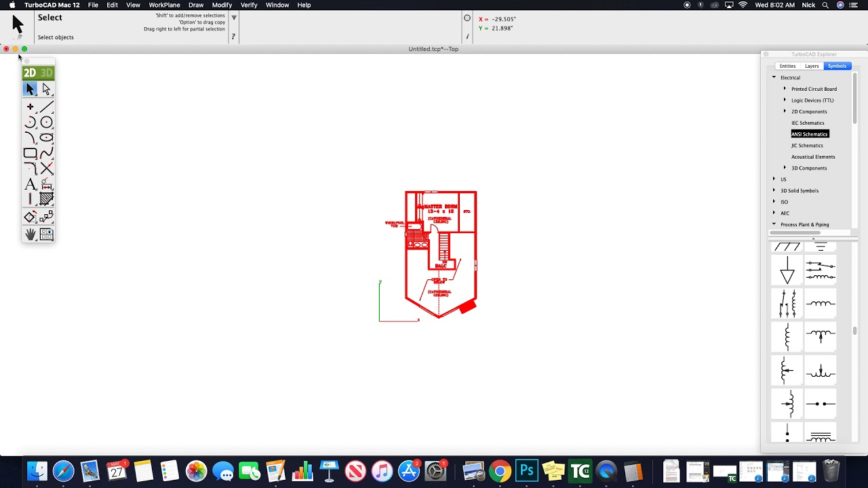Click the relay switch with coil symbol
Screen dimensions: 868x488
point(821,270)
